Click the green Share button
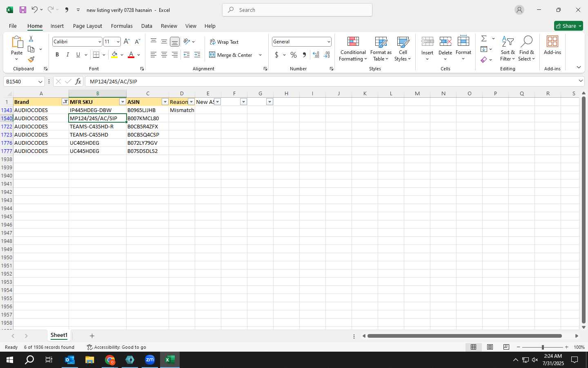This screenshot has width=588, height=368. [568, 26]
